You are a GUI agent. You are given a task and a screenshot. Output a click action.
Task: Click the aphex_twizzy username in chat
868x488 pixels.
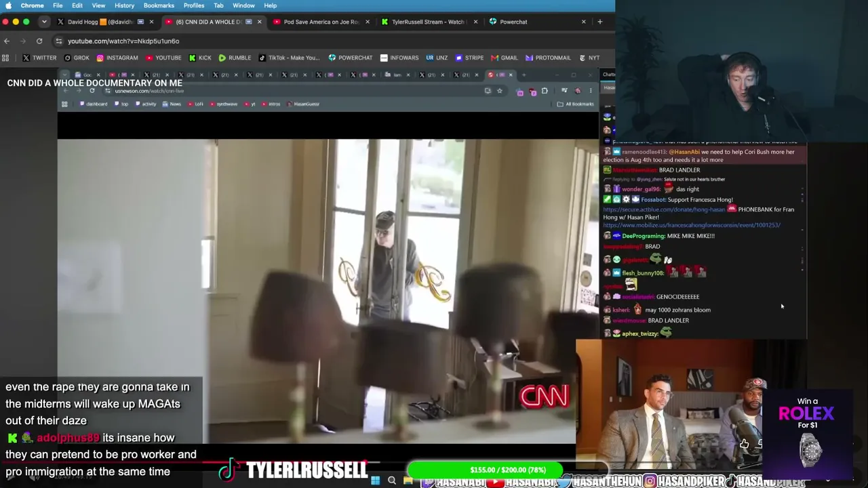[640, 333]
